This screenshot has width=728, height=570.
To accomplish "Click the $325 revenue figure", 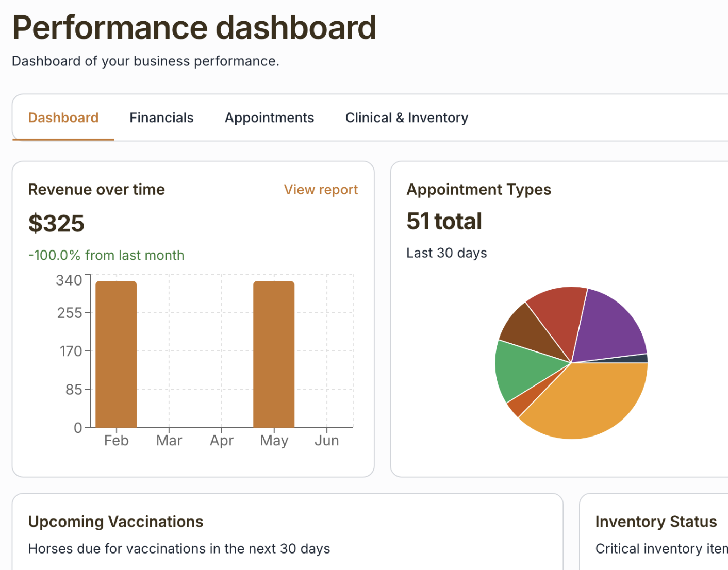I will coord(56,223).
